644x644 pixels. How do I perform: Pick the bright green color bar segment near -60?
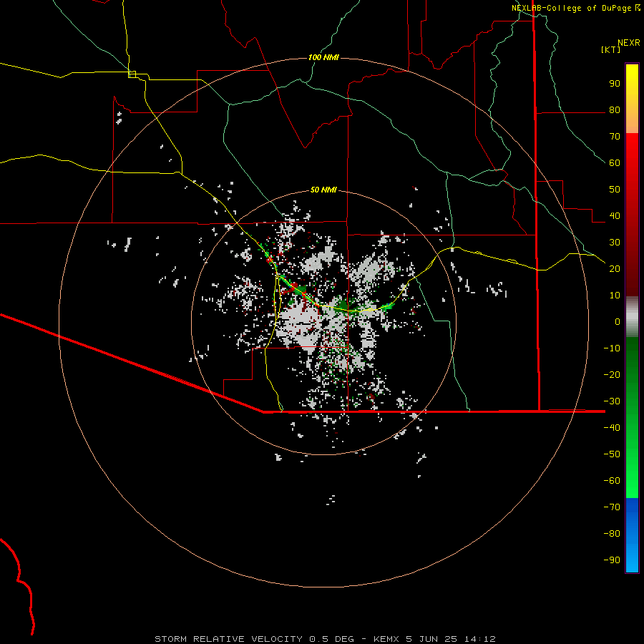point(632,479)
